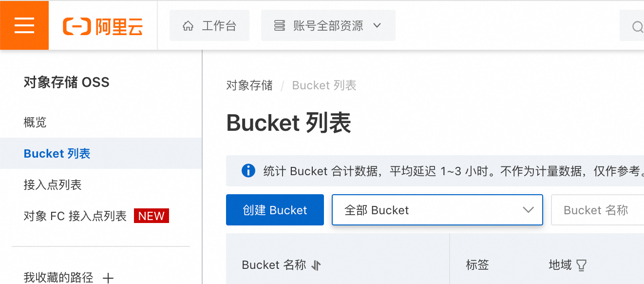The height and width of the screenshot is (284, 644).
Task: Click the blue info icon
Action: tap(248, 171)
